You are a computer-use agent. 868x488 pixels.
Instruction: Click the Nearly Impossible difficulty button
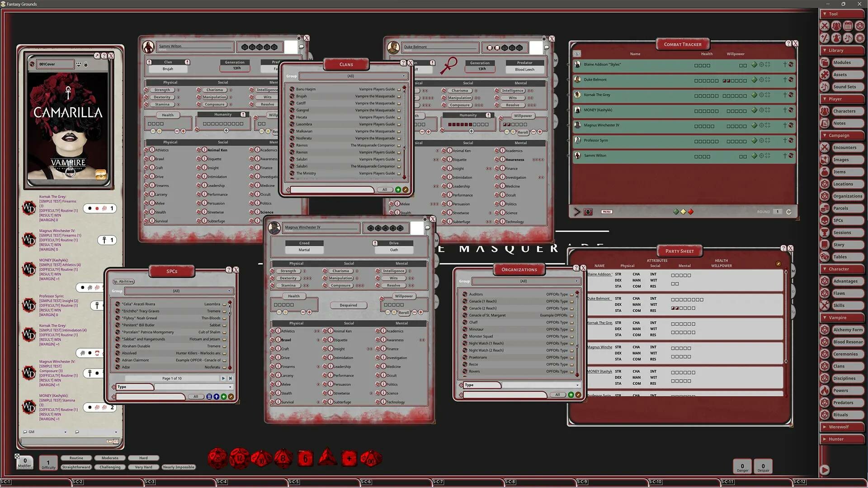(x=179, y=467)
